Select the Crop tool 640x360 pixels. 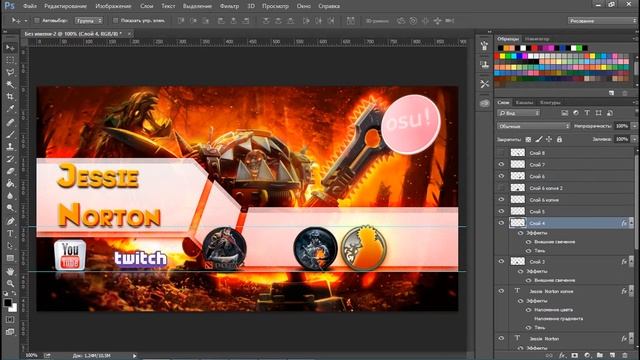[10, 97]
